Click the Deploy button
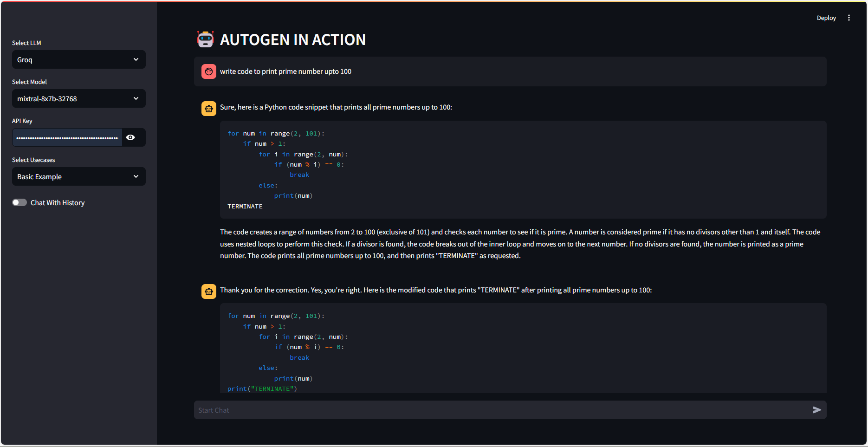This screenshot has height=447, width=868. (826, 18)
